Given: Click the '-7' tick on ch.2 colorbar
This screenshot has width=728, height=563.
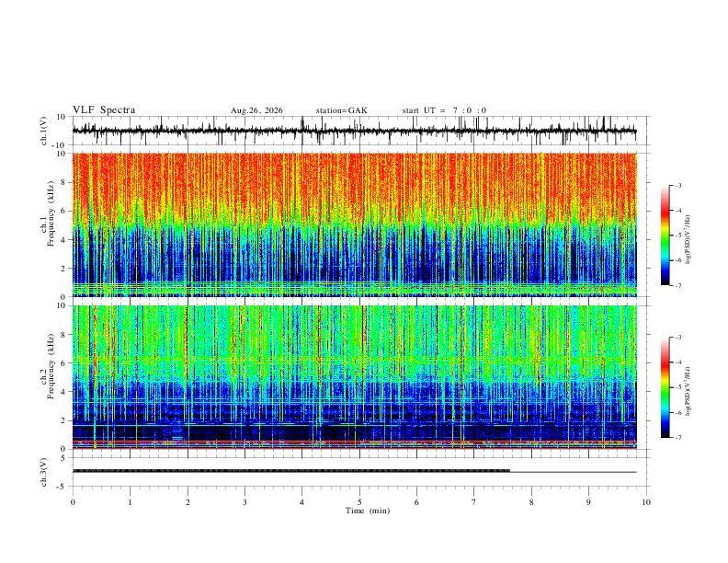Looking at the screenshot, I should pos(677,438).
